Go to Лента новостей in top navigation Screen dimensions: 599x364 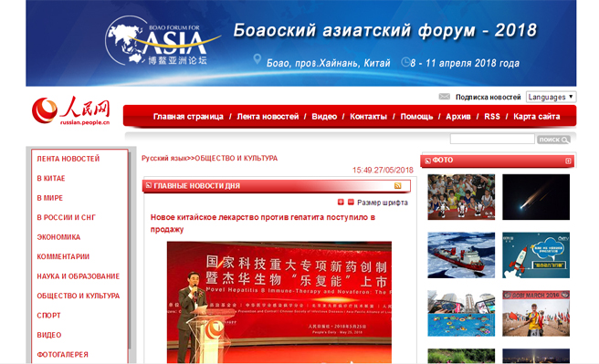pyautogui.click(x=268, y=117)
